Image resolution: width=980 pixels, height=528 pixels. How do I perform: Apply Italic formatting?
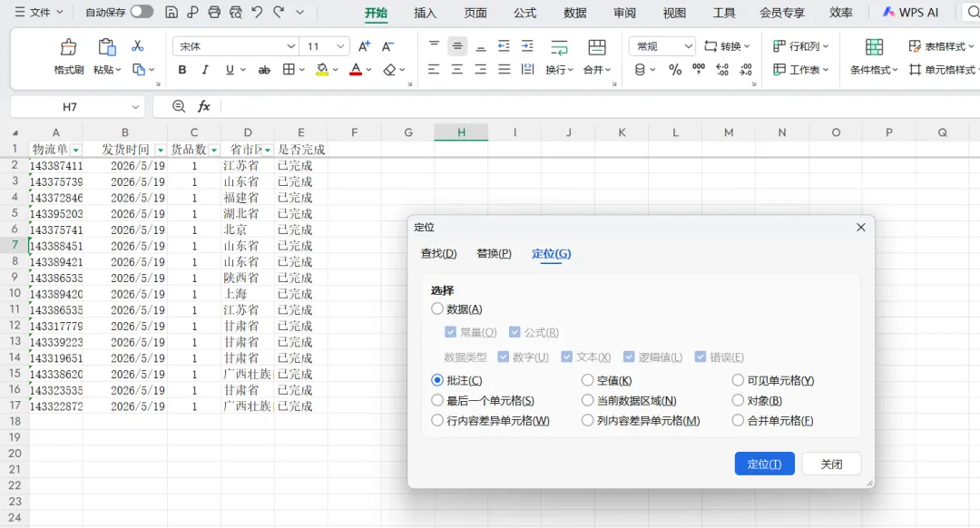tap(205, 70)
